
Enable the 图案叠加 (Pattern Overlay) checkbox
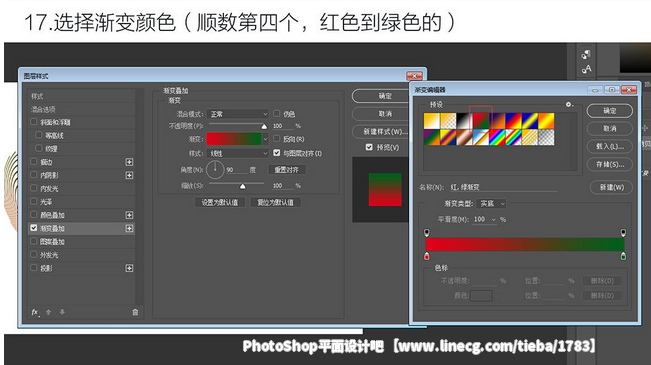(34, 241)
